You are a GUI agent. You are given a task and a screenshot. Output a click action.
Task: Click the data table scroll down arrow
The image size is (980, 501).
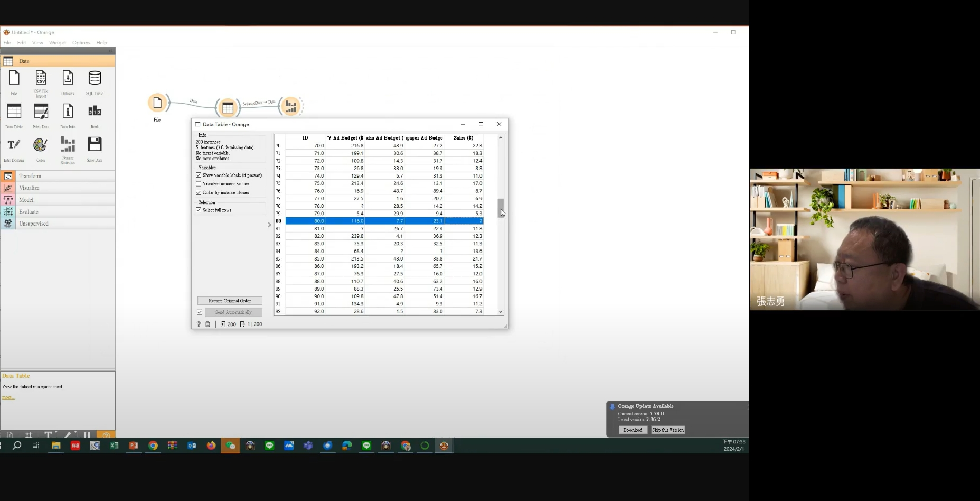tap(501, 312)
